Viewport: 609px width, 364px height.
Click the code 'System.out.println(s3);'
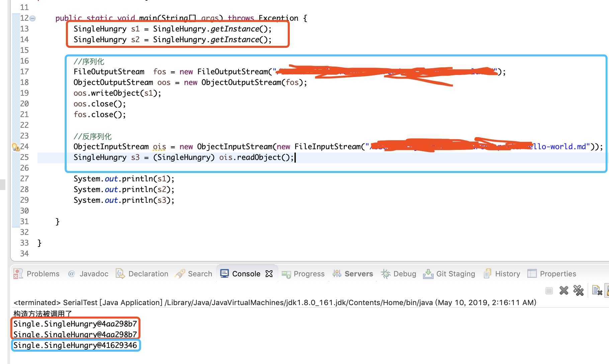tap(124, 200)
